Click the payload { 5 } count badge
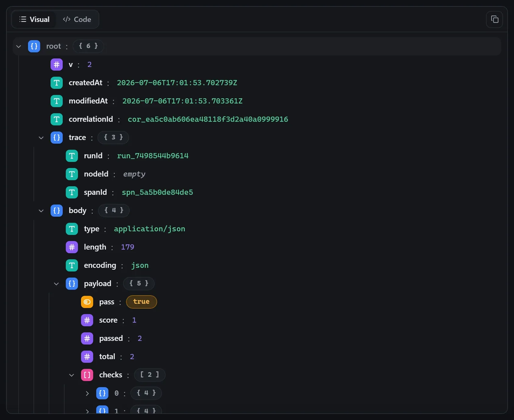The height and width of the screenshot is (420, 514). coord(139,284)
